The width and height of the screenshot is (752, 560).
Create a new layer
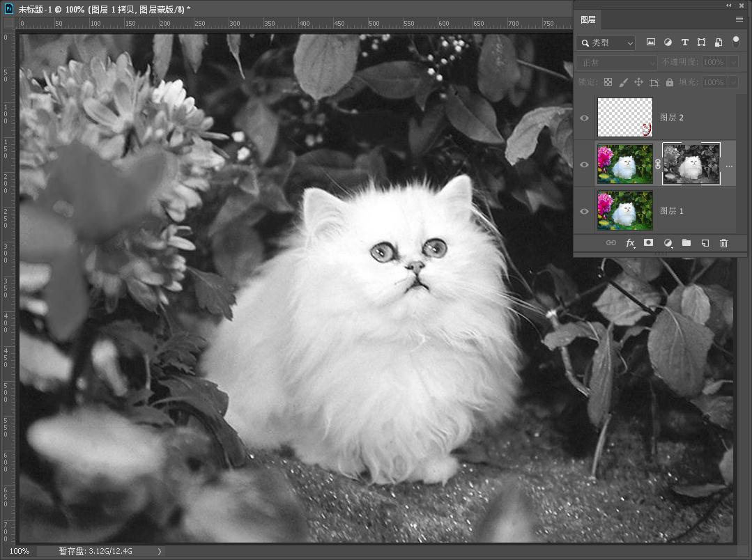705,243
